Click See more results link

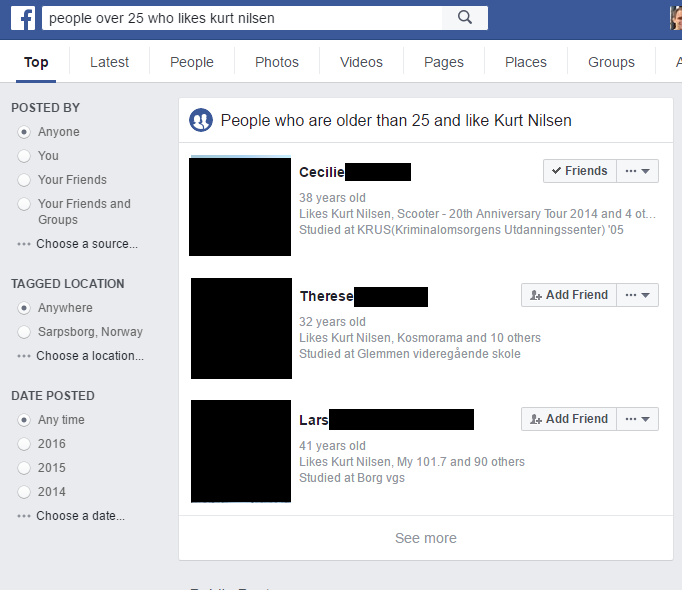426,538
